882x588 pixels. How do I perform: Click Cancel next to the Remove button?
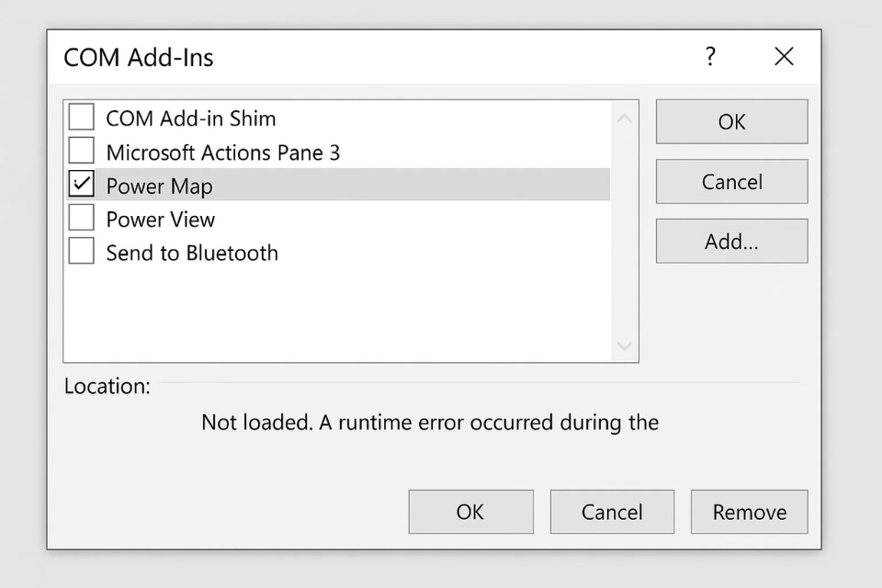612,512
